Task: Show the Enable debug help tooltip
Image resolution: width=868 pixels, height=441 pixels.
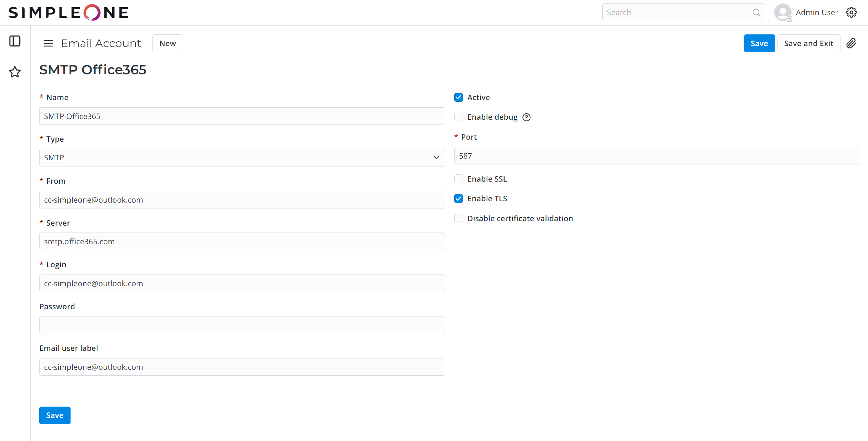Action: [x=526, y=117]
